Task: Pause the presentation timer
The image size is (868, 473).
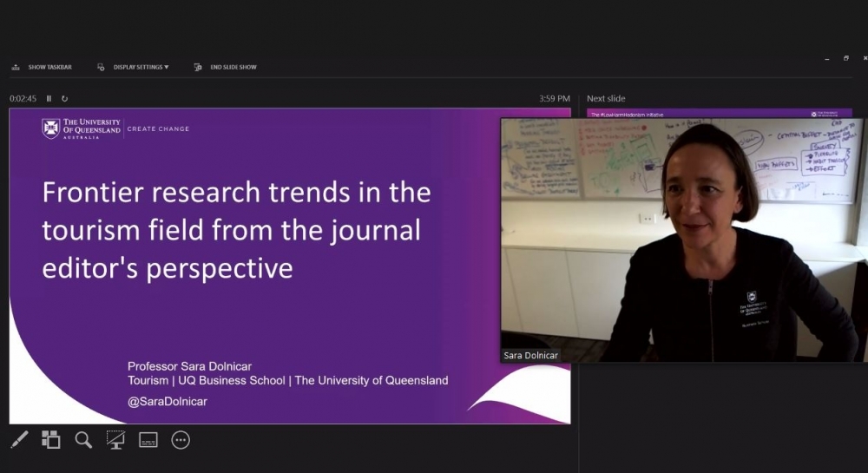Action: (49, 98)
